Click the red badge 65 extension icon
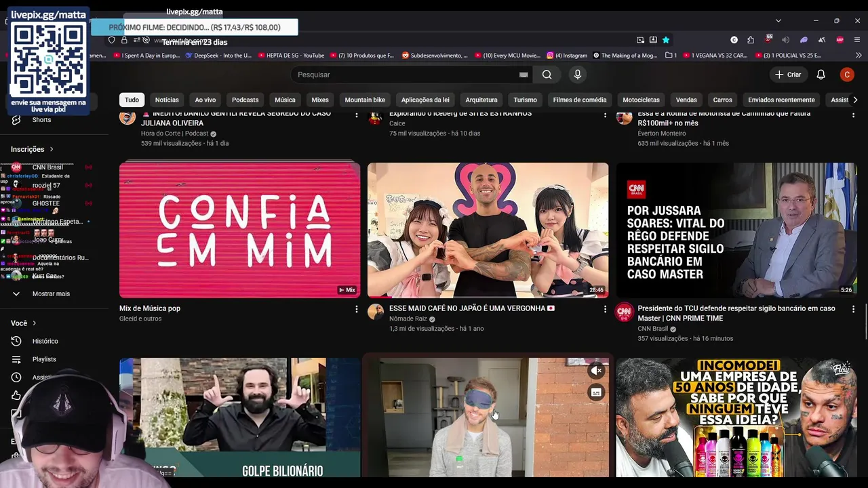 pyautogui.click(x=768, y=39)
